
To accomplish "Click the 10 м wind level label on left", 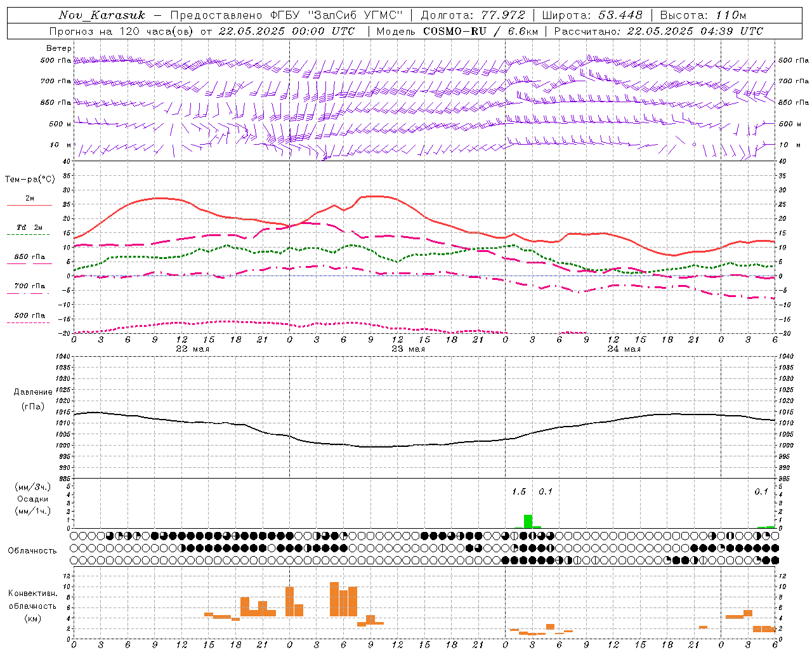I will (61, 145).
